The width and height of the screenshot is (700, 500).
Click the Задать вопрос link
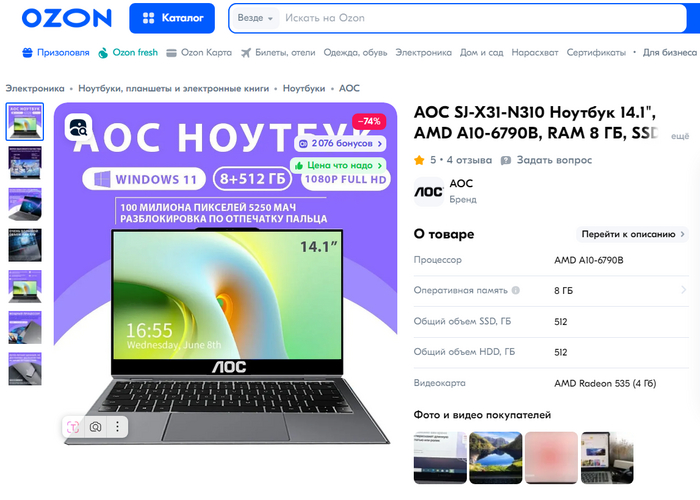click(x=546, y=160)
